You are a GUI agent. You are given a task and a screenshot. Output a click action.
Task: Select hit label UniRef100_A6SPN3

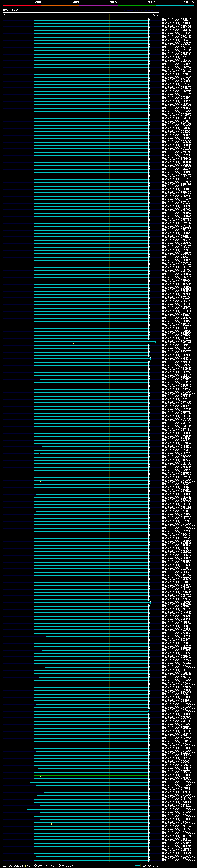177,369
